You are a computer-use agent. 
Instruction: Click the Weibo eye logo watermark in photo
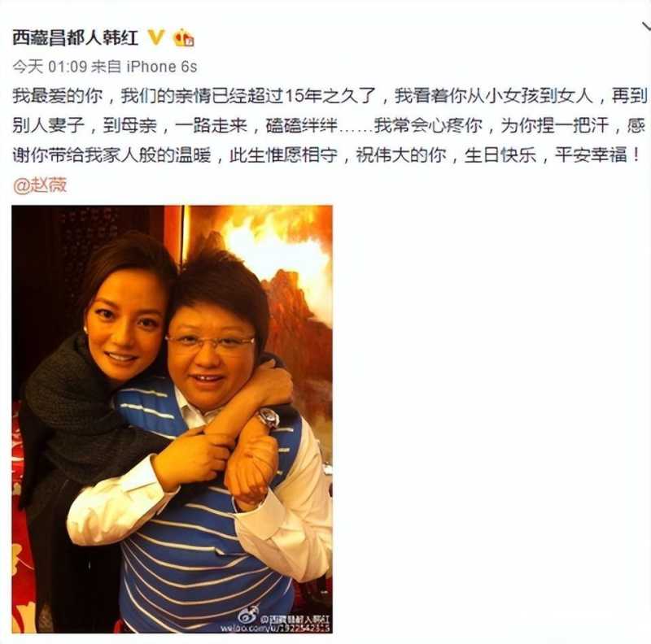click(248, 614)
